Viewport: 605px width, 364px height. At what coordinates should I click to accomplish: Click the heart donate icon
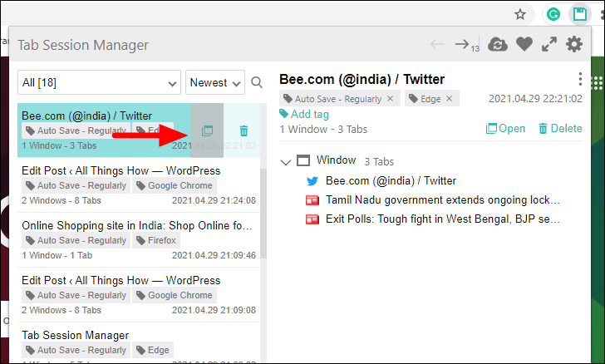click(x=524, y=44)
